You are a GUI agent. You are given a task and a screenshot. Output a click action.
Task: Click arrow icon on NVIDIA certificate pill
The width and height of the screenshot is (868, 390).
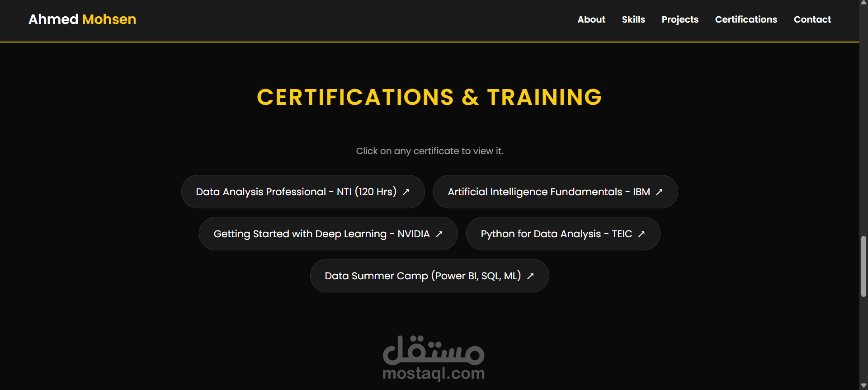[x=439, y=234]
